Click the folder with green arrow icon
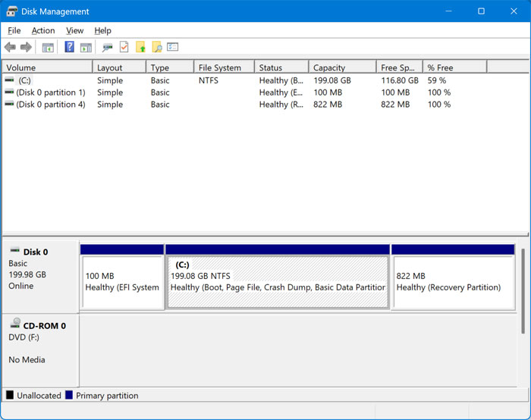The image size is (531, 420). (x=140, y=47)
